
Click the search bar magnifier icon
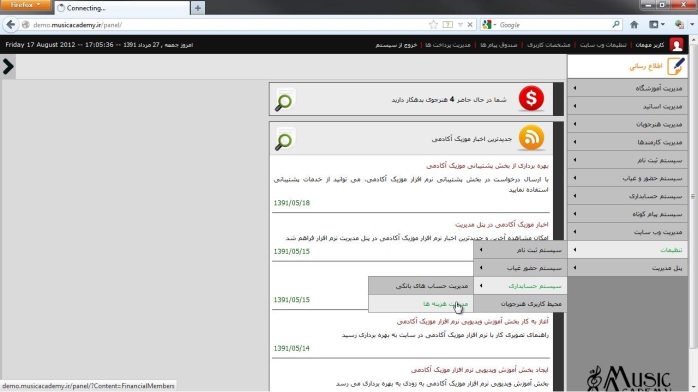coord(616,24)
